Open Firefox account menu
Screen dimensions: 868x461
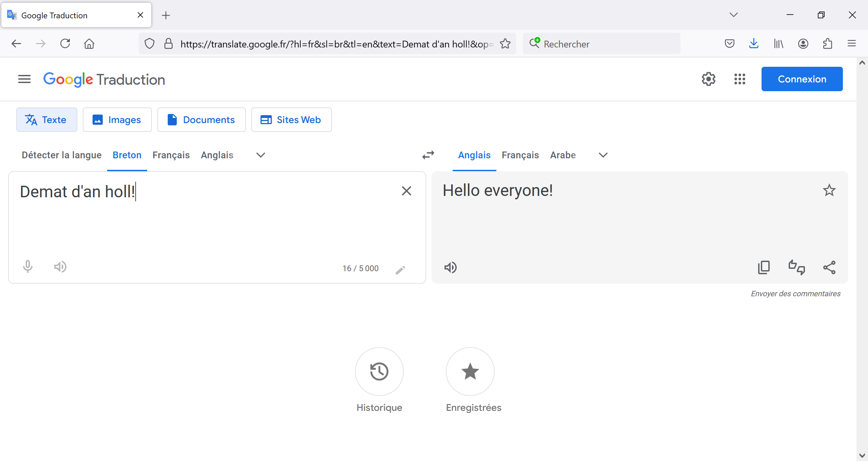tap(803, 44)
